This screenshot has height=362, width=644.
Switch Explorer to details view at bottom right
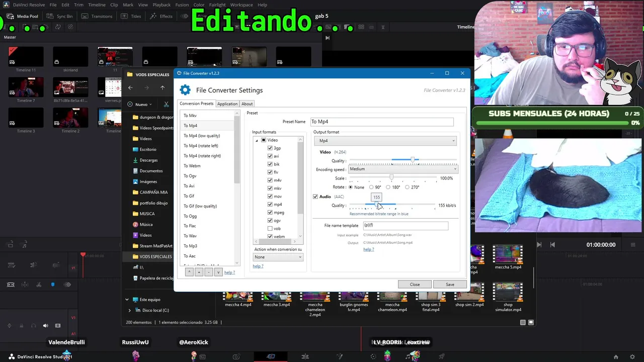coord(523,322)
